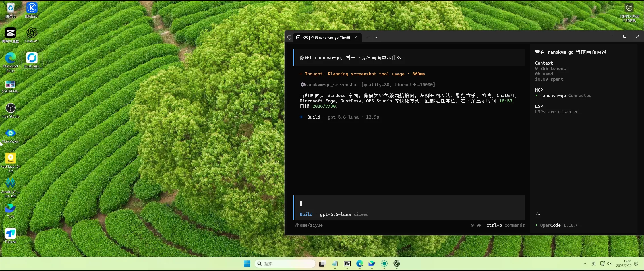Select the OC | 查看 nanokvm-go terminal tab
Image resolution: width=644 pixels, height=271 pixels.
[x=326, y=37]
